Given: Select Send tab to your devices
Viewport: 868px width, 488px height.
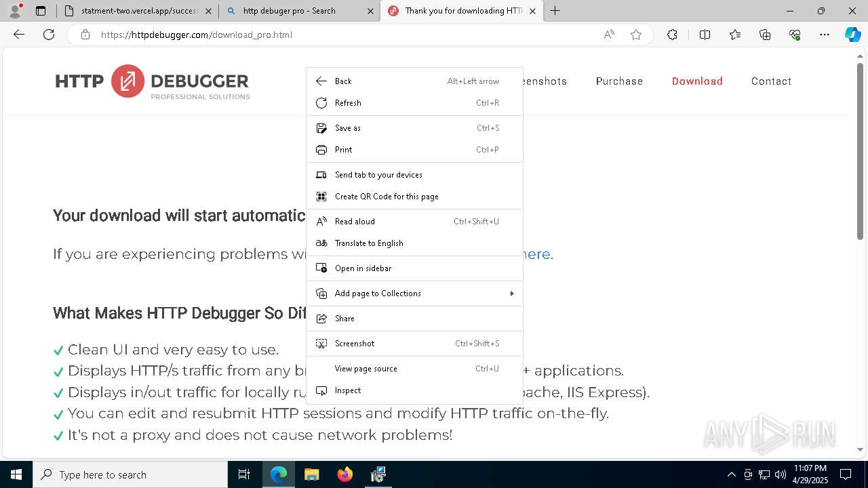Looking at the screenshot, I should (414, 175).
